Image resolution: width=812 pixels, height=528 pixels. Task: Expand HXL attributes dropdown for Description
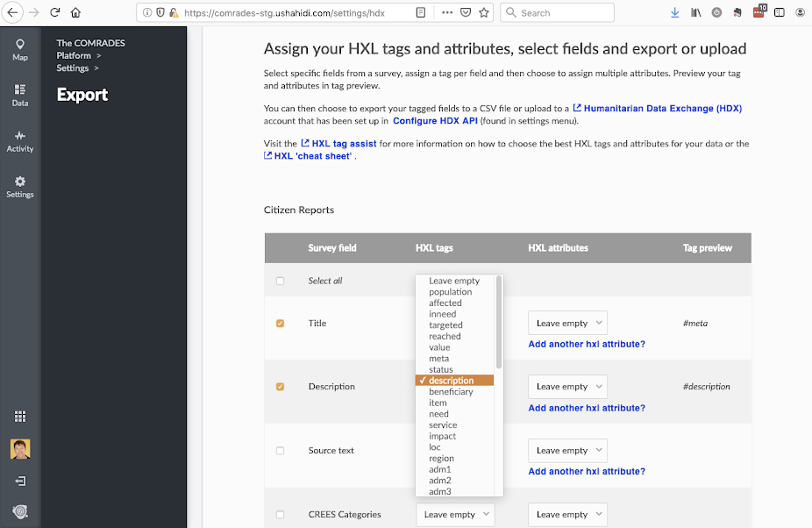click(567, 386)
